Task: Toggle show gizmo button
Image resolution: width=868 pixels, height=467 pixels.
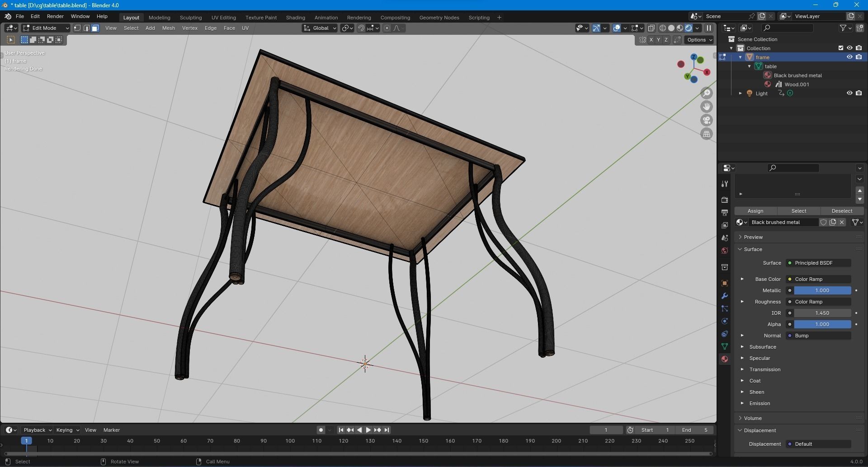Action: (596, 28)
